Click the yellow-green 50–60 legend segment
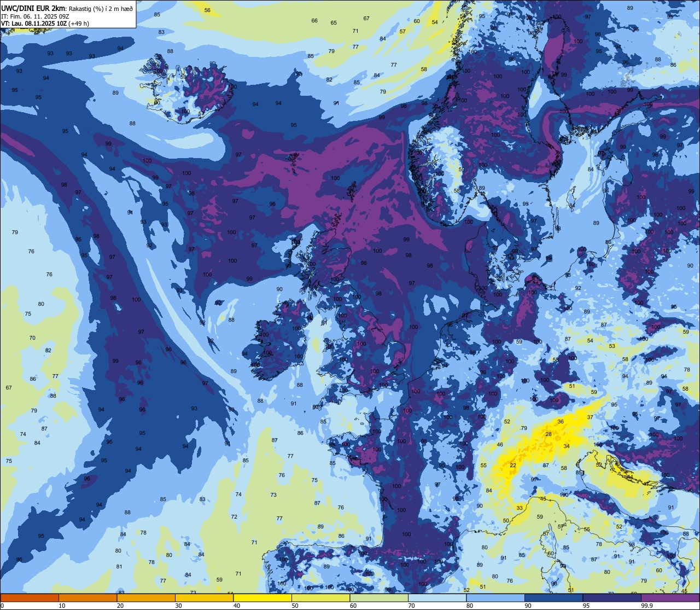The height and width of the screenshot is (610, 700). 320,597
